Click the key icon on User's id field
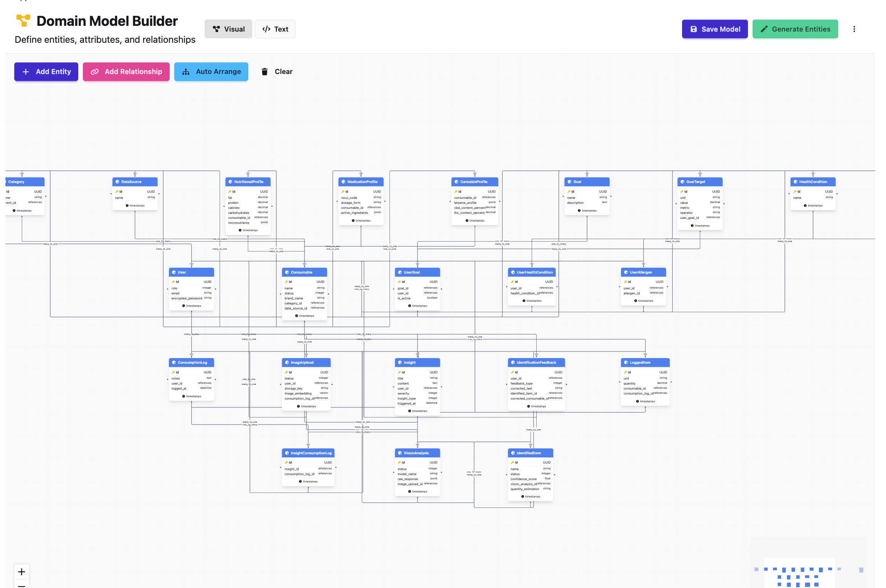The image size is (886, 588). [173, 282]
